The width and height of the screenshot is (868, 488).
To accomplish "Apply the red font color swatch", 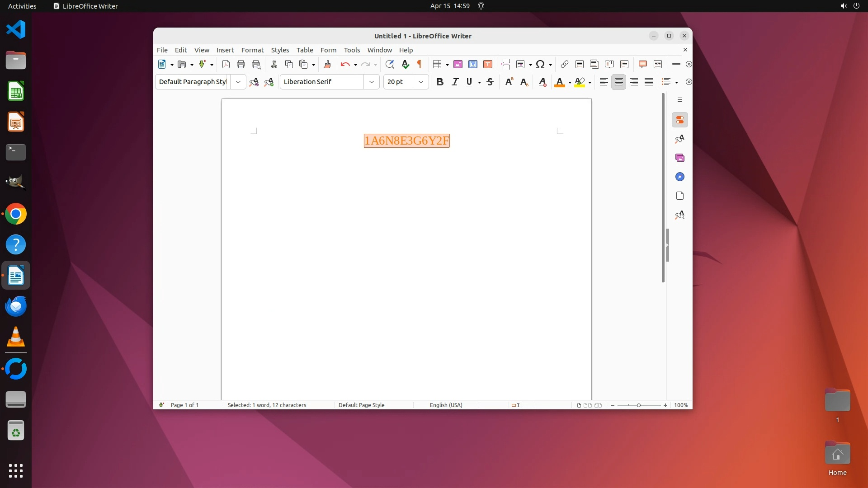I will tap(559, 82).
